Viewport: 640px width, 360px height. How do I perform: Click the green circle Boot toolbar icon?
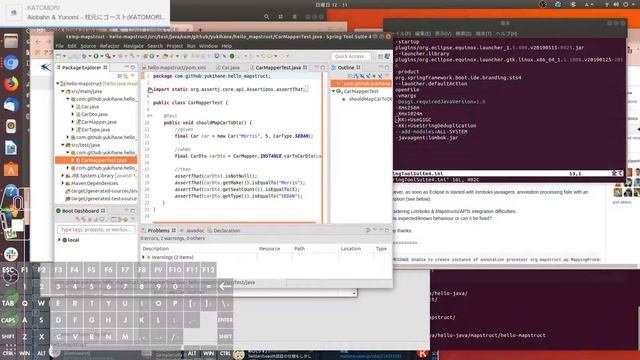tap(232, 56)
